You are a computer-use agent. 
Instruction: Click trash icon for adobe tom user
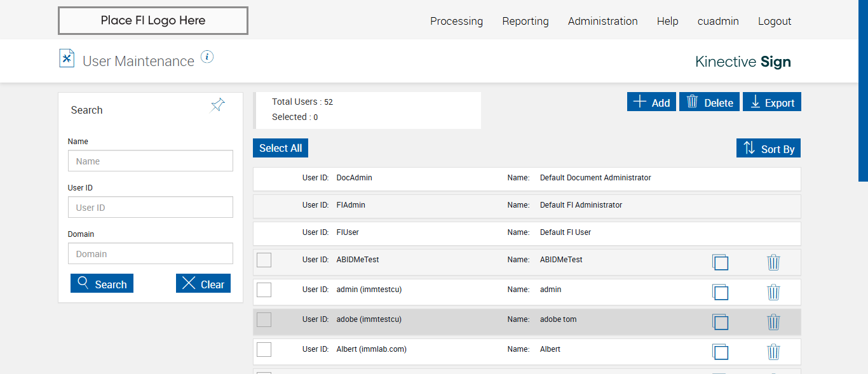(x=773, y=322)
